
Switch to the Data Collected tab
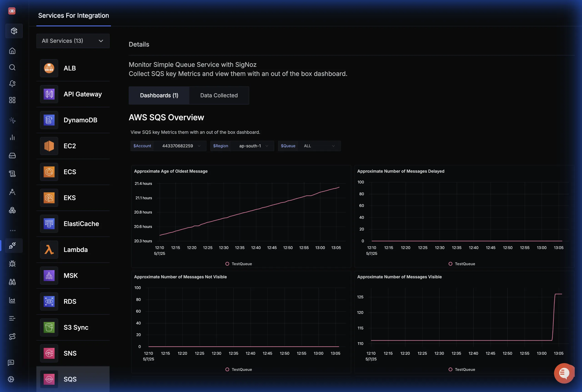coord(219,95)
